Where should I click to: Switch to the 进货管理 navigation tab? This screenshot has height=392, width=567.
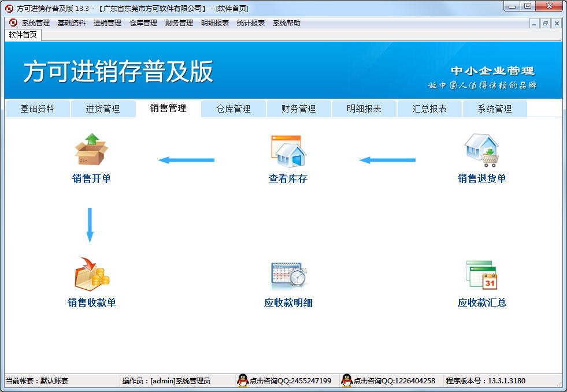coord(103,109)
